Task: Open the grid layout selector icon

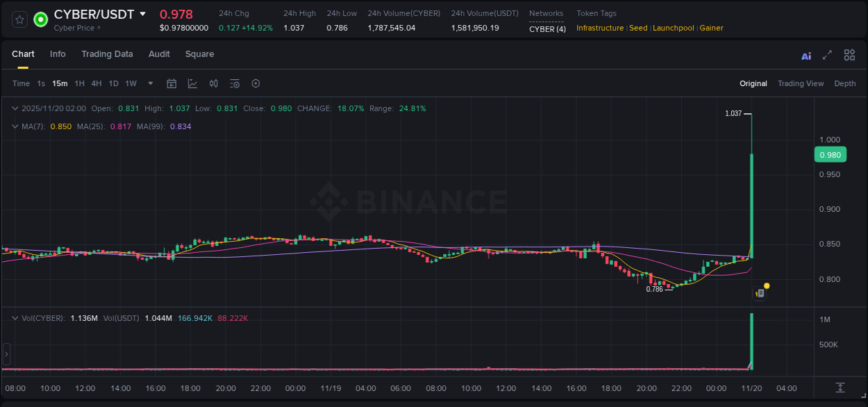Action: (849, 55)
